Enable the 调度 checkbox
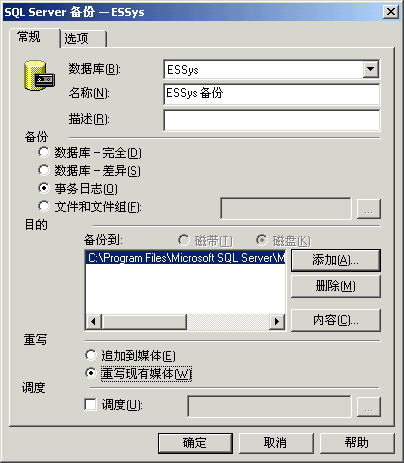The image size is (404, 463). [90, 405]
